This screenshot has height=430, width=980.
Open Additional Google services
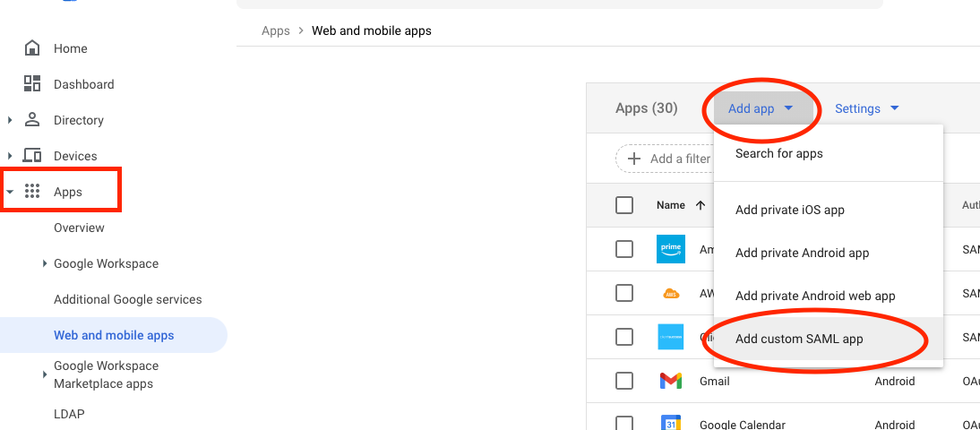pyautogui.click(x=128, y=299)
